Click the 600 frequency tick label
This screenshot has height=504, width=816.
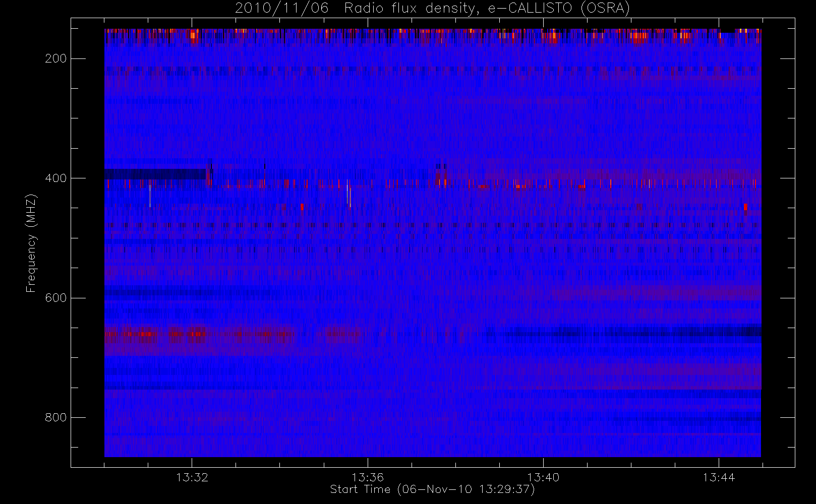click(x=55, y=298)
